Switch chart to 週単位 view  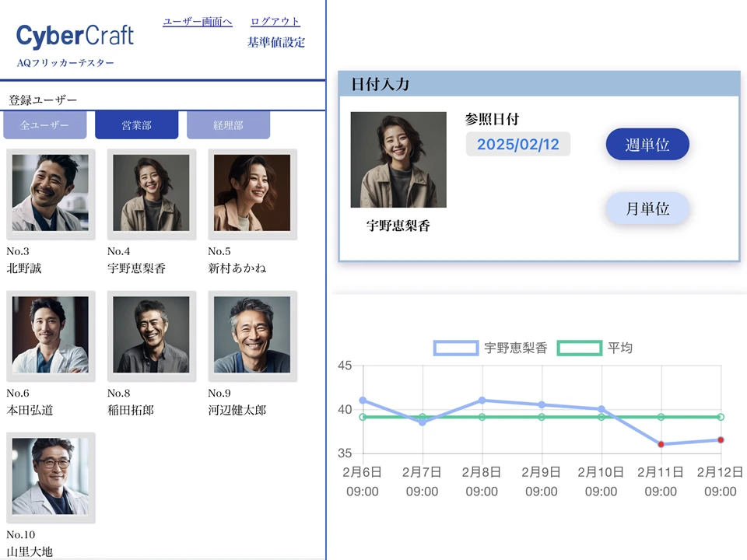647,145
